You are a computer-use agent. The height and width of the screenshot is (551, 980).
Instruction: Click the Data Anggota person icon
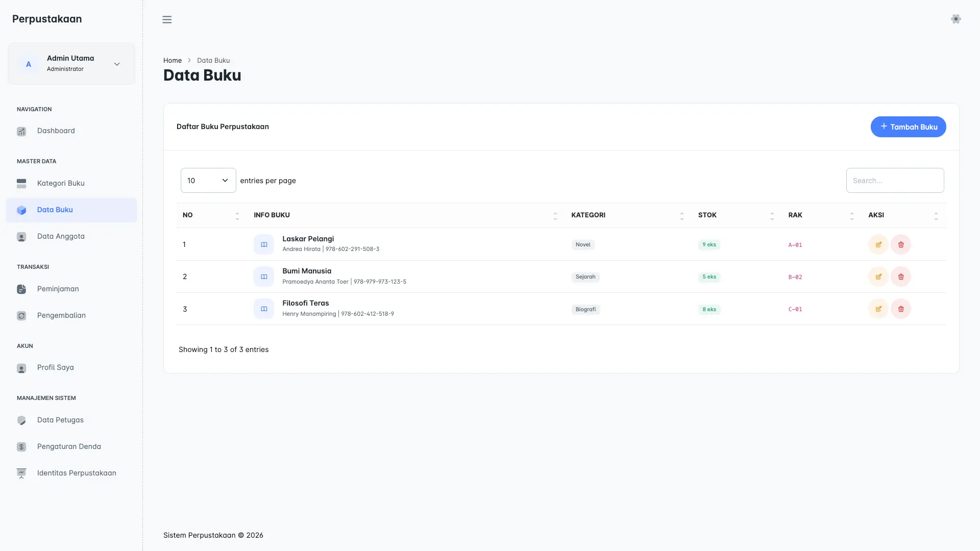tap(21, 237)
